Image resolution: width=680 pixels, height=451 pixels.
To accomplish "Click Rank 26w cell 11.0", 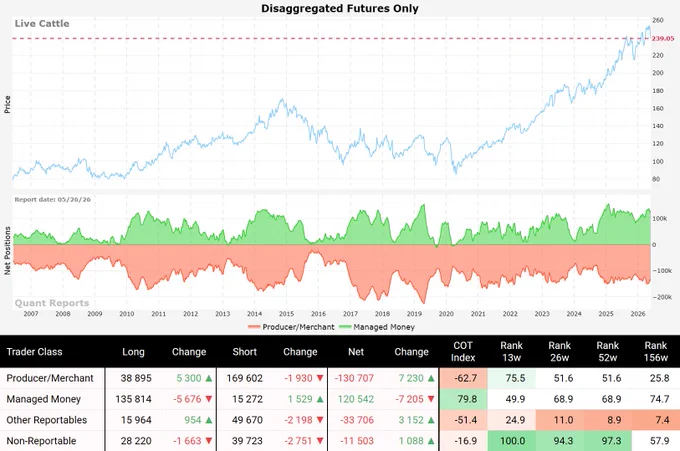I will pos(560,420).
